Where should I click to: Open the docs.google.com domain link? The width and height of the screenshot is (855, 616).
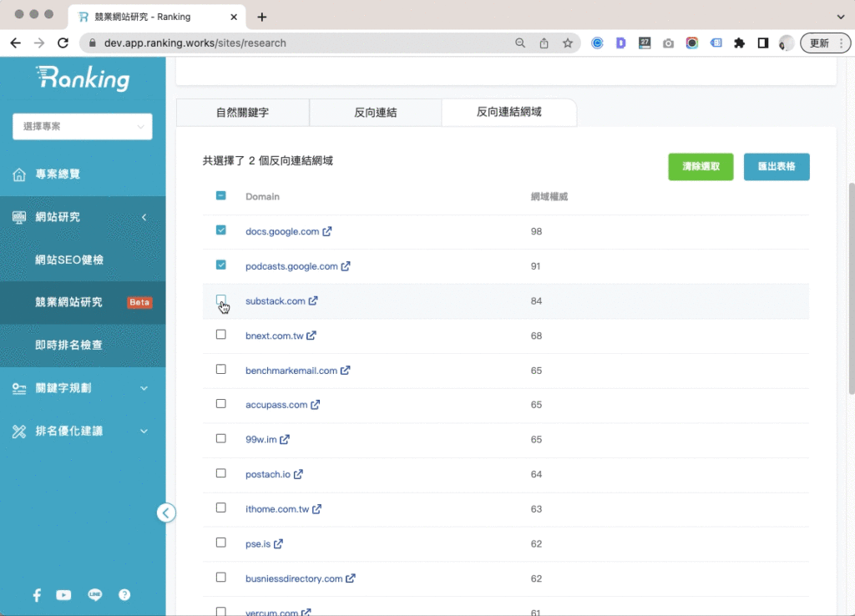[282, 231]
